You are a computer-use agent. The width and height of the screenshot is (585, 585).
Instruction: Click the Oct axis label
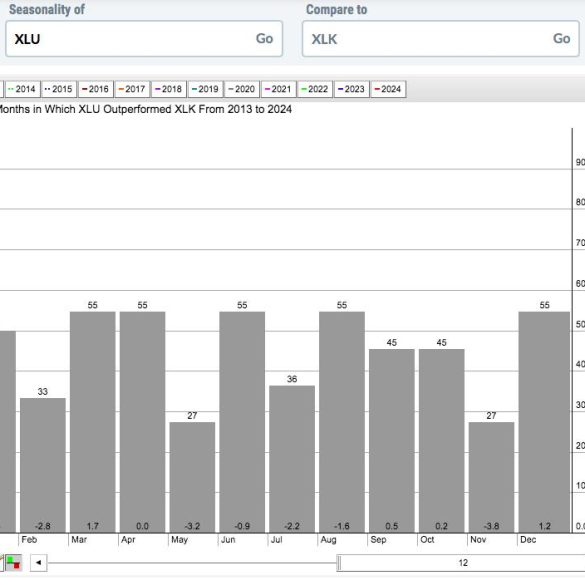pyautogui.click(x=427, y=540)
